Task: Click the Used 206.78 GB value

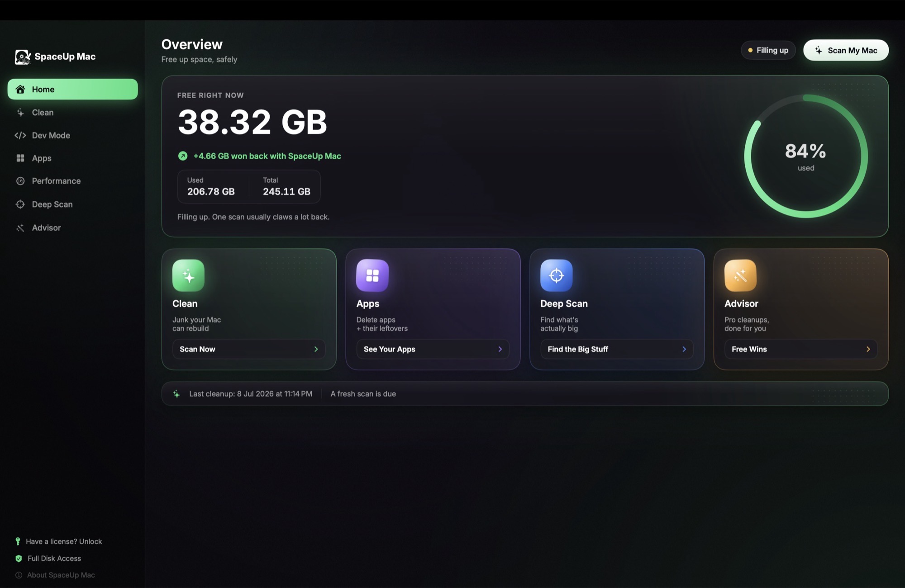Action: pos(211,192)
